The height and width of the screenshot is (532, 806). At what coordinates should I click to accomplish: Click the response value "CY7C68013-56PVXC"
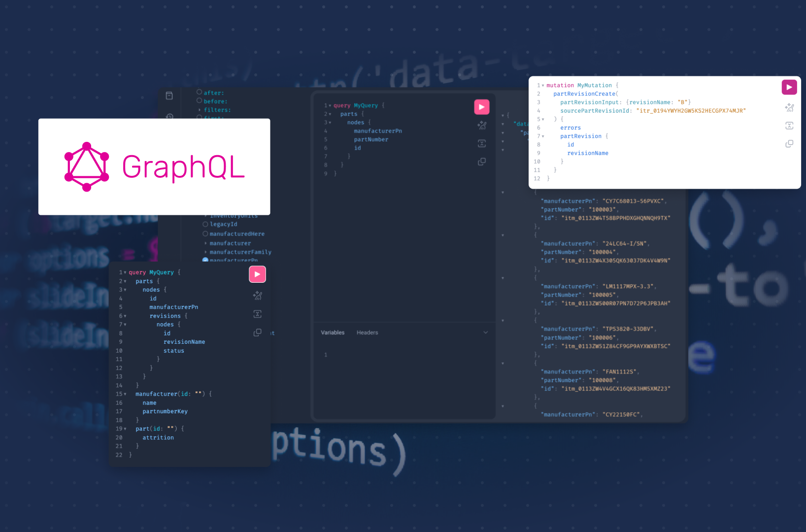pyautogui.click(x=634, y=201)
